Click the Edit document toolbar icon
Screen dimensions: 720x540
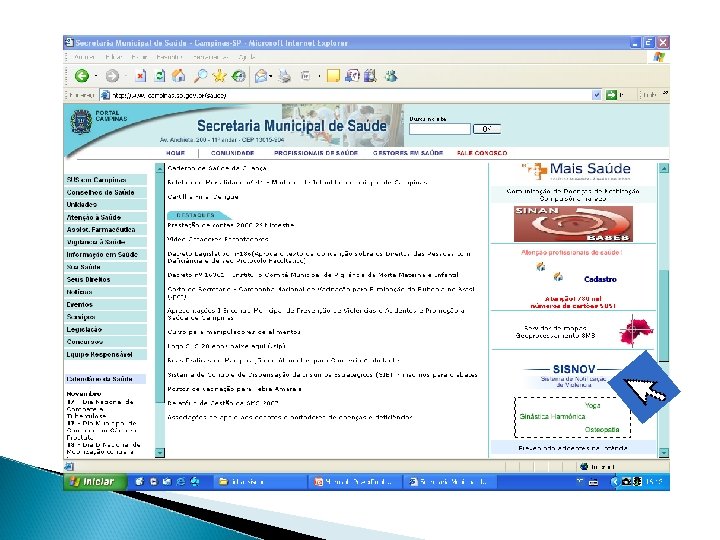click(306, 76)
